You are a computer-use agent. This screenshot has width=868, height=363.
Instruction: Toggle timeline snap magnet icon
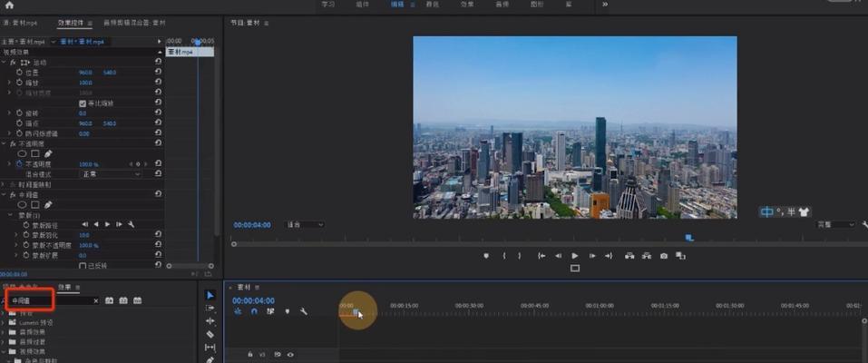tap(254, 311)
